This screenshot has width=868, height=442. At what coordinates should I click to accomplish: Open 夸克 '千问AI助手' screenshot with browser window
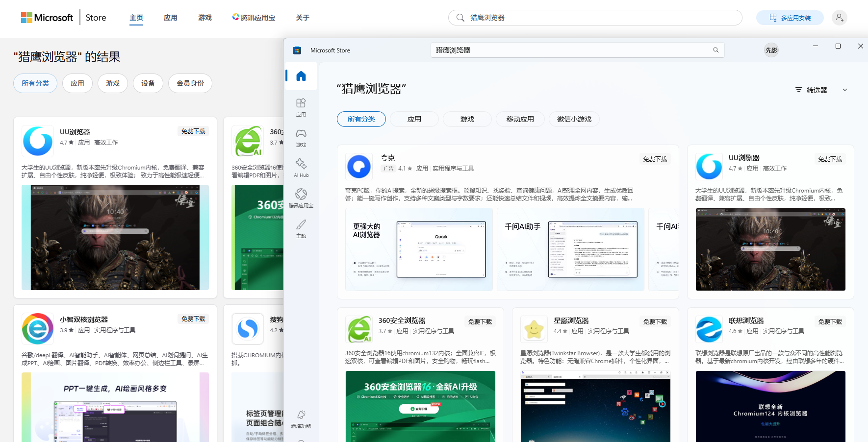571,249
